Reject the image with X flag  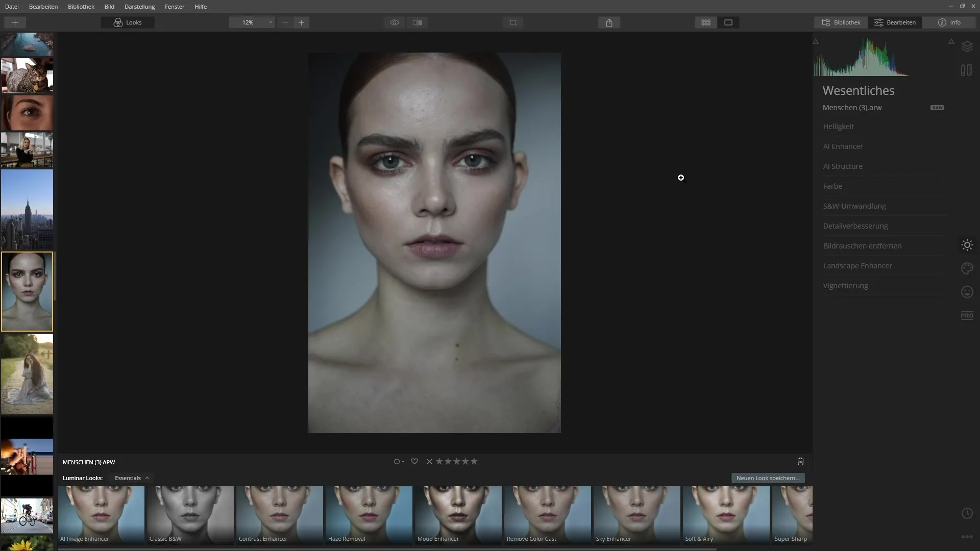click(429, 462)
